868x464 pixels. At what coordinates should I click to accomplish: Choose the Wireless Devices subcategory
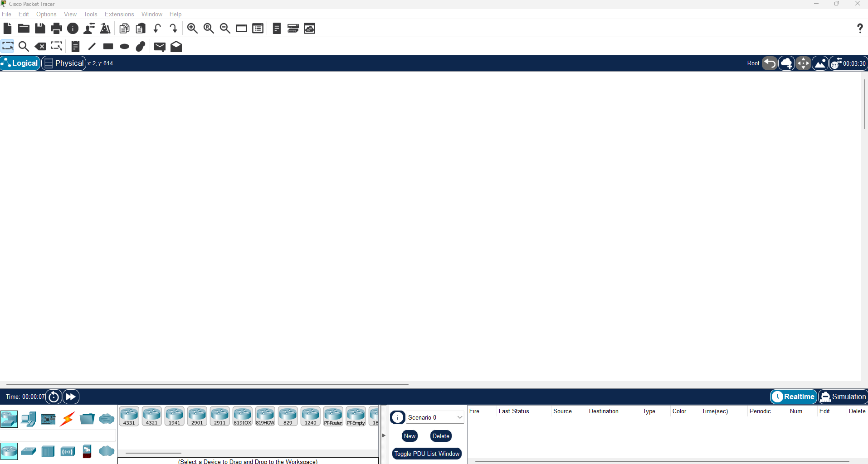(x=68, y=451)
